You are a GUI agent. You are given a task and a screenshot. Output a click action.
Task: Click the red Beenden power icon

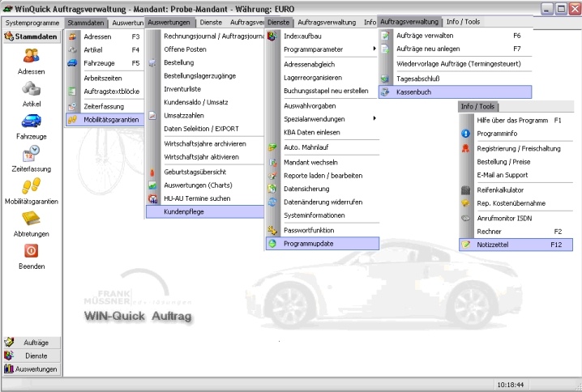pyautogui.click(x=32, y=251)
